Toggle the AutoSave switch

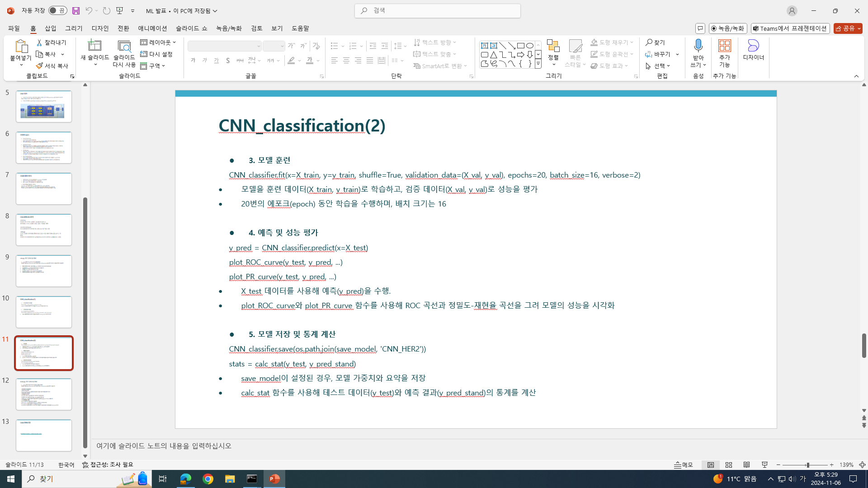click(x=57, y=10)
